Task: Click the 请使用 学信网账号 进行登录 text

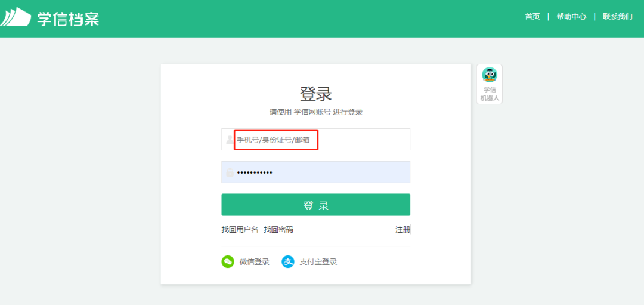Action: (316, 112)
